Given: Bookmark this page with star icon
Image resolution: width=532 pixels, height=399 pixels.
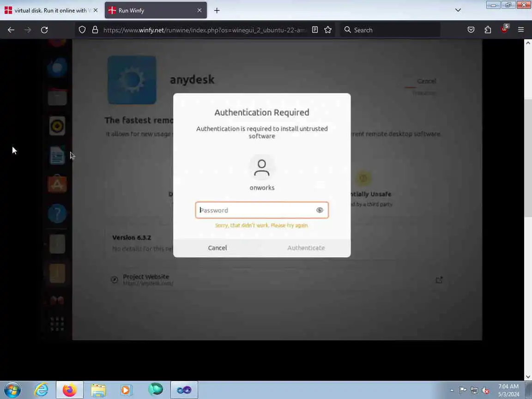Looking at the screenshot, I should point(328,30).
